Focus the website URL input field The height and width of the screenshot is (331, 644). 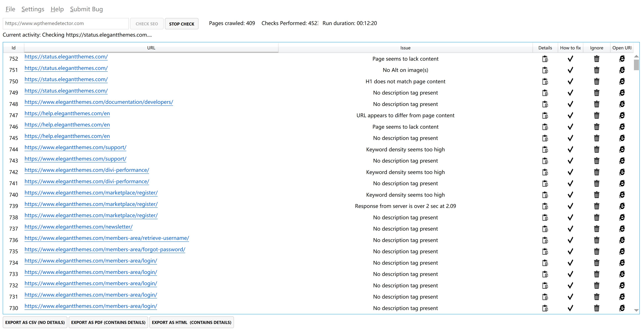pos(66,24)
